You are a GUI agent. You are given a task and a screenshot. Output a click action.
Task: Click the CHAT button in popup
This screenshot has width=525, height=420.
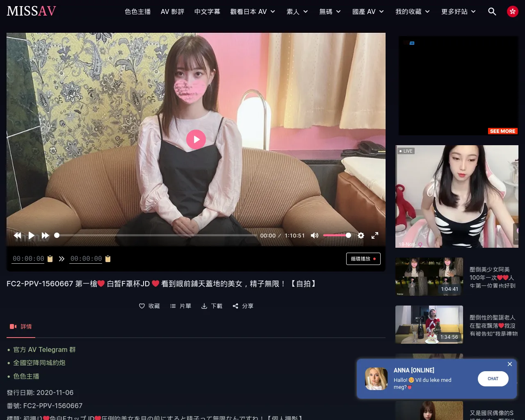point(493,379)
